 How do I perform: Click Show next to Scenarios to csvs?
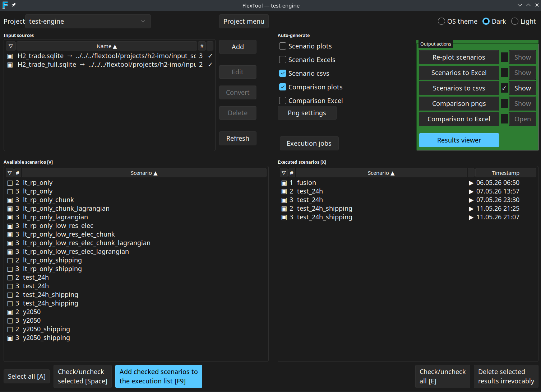(523, 88)
